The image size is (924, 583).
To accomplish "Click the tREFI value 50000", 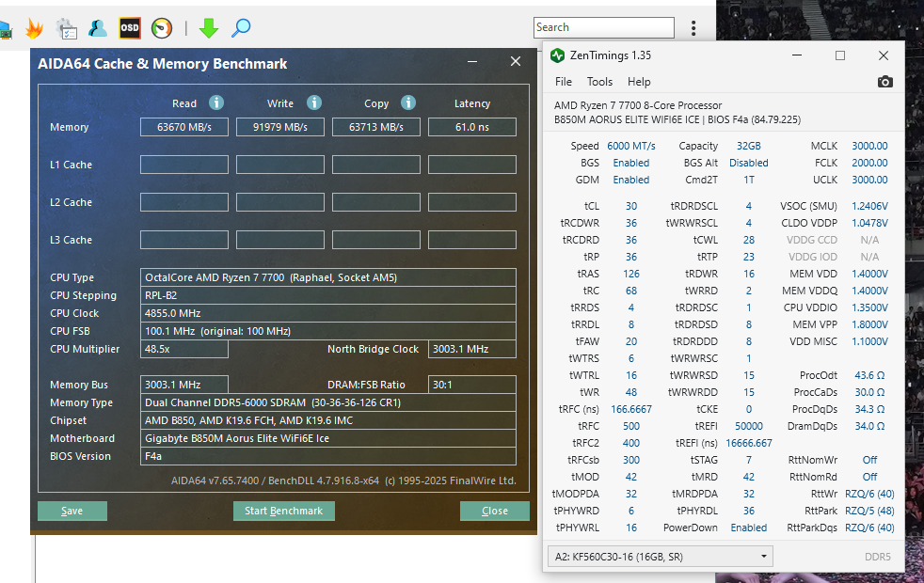I will [x=748, y=426].
